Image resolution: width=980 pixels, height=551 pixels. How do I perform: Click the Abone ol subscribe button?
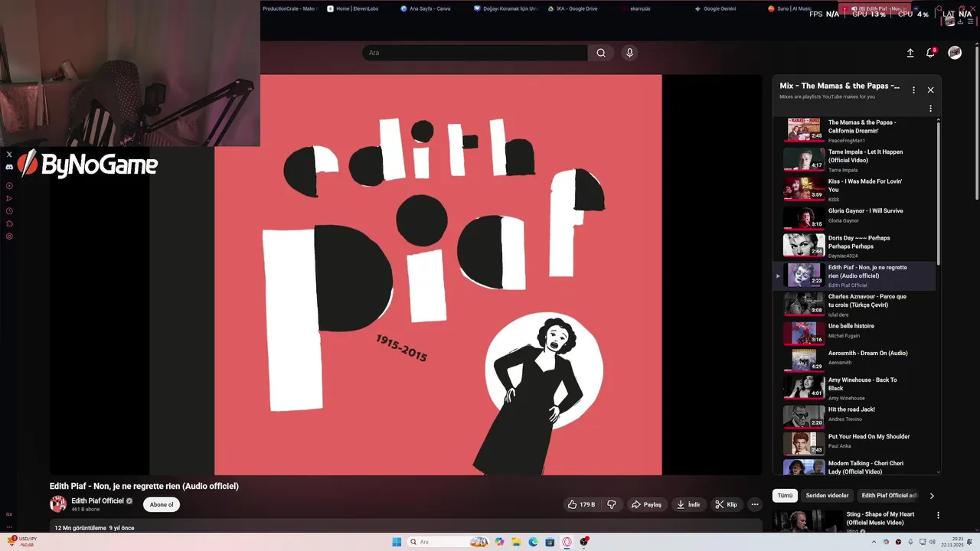pos(162,504)
